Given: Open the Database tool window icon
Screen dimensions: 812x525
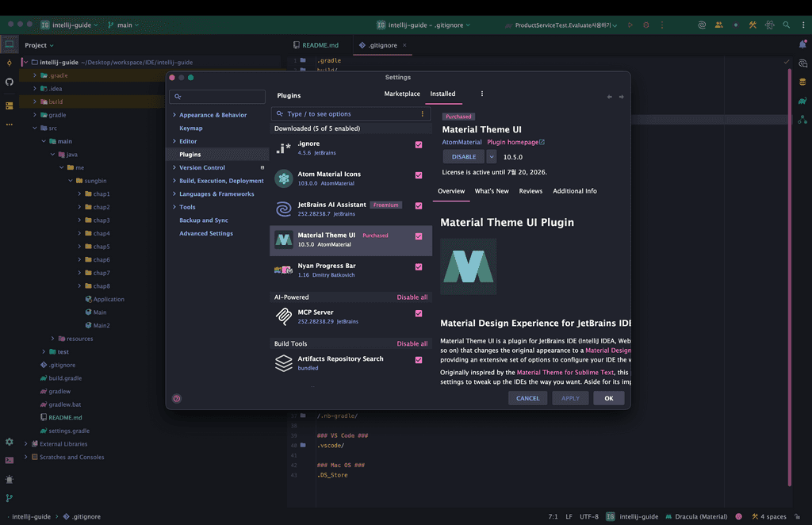Looking at the screenshot, I should (x=802, y=82).
